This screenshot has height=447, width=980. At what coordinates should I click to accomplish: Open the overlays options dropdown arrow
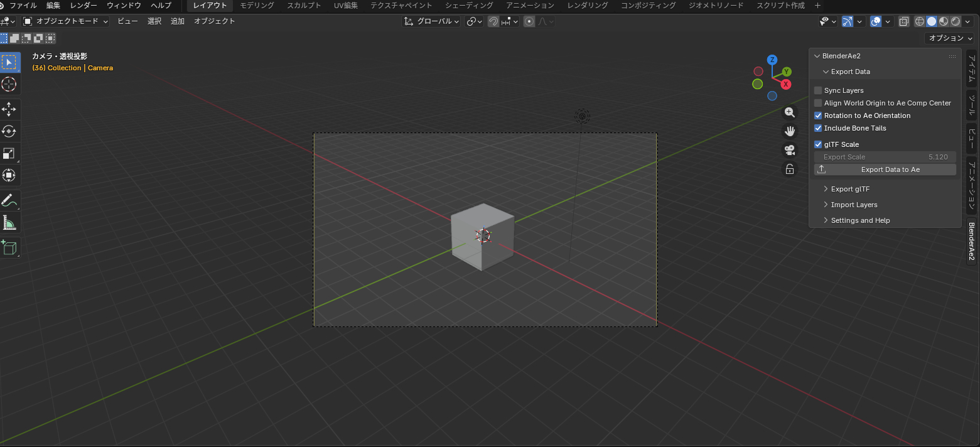(888, 21)
